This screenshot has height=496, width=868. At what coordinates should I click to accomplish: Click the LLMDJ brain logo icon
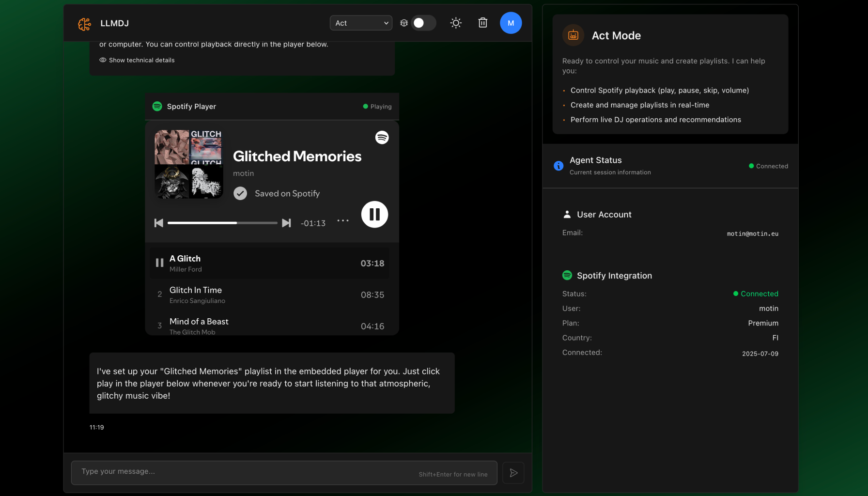[x=84, y=23]
